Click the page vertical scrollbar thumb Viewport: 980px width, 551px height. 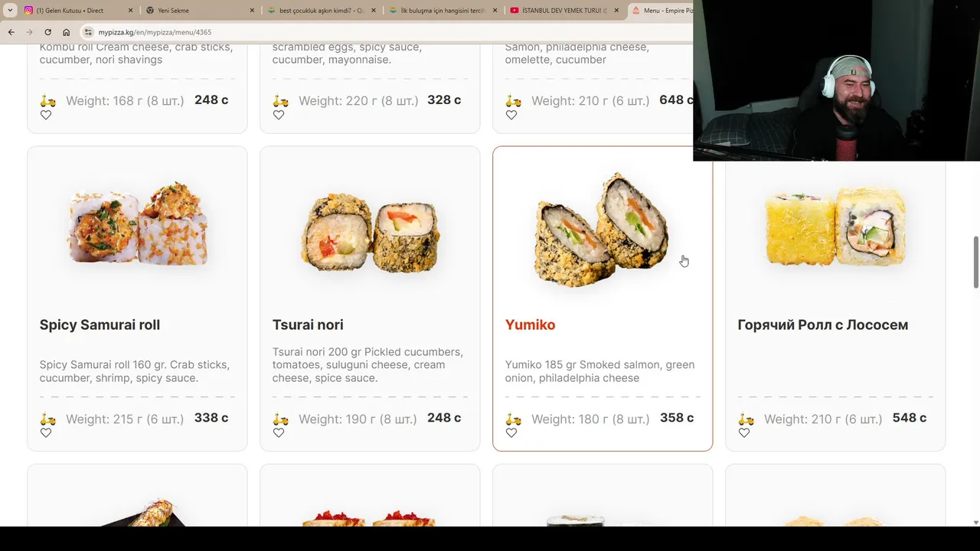[x=975, y=262]
